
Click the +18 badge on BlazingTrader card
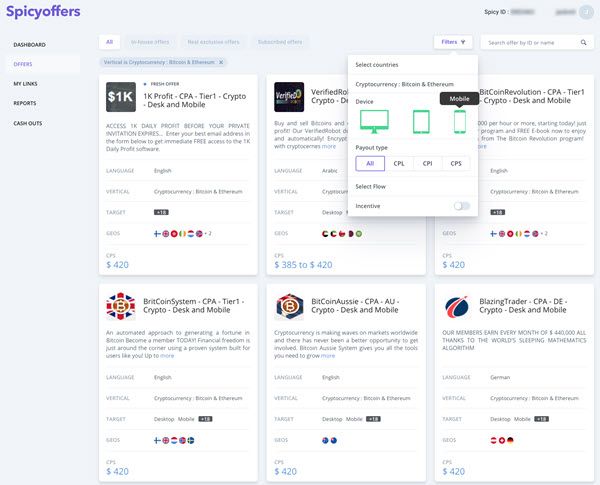[541, 419]
